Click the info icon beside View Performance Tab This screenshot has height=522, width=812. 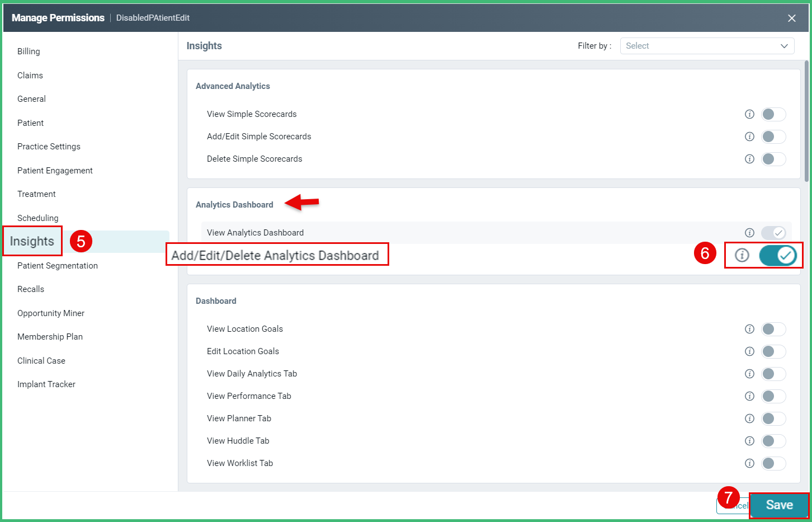coord(749,396)
